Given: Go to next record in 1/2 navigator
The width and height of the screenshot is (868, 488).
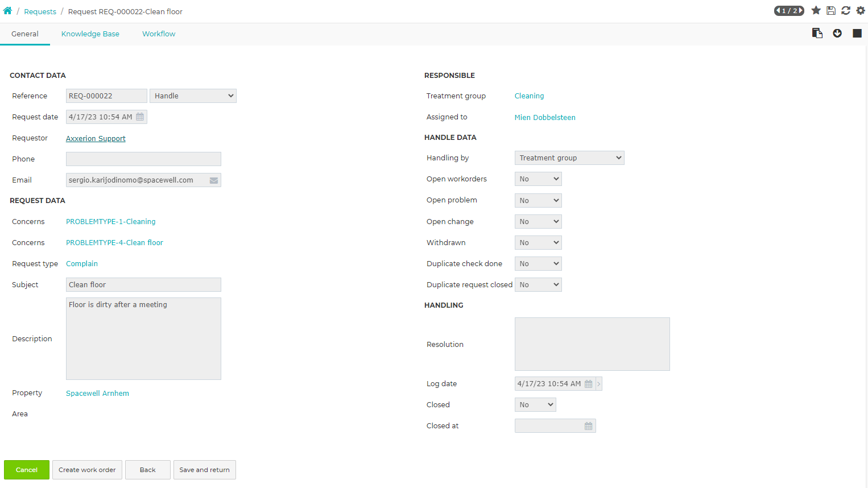Looking at the screenshot, I should point(800,11).
